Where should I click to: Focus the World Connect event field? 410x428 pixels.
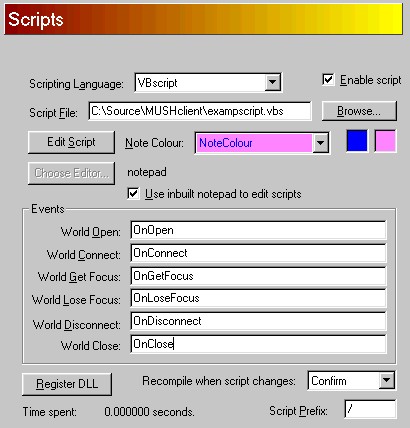[x=258, y=253]
